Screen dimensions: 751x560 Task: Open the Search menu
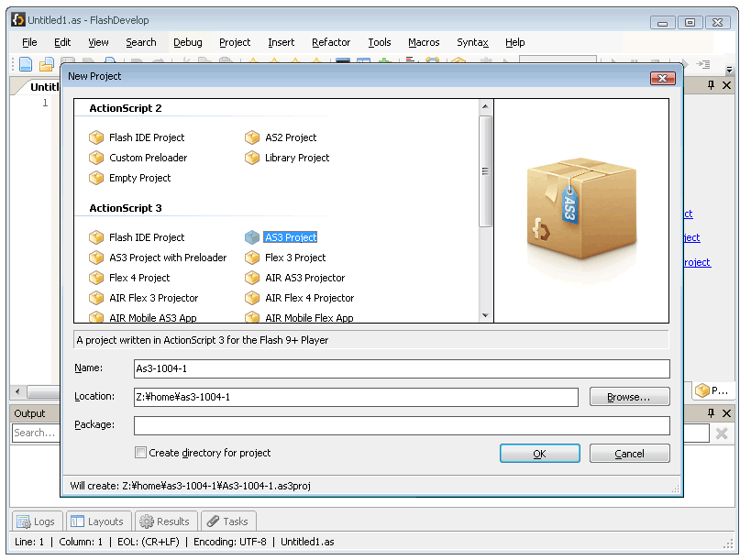pos(141,42)
